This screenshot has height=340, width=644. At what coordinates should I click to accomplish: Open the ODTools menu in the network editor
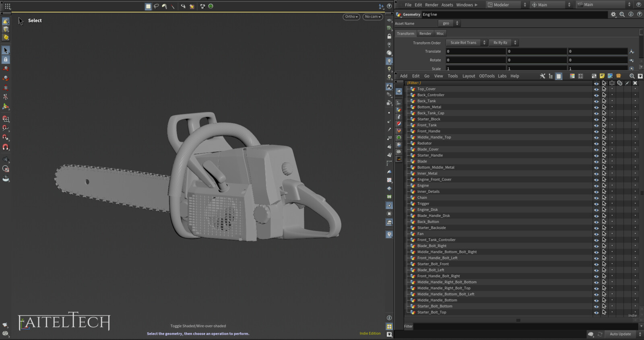[487, 76]
